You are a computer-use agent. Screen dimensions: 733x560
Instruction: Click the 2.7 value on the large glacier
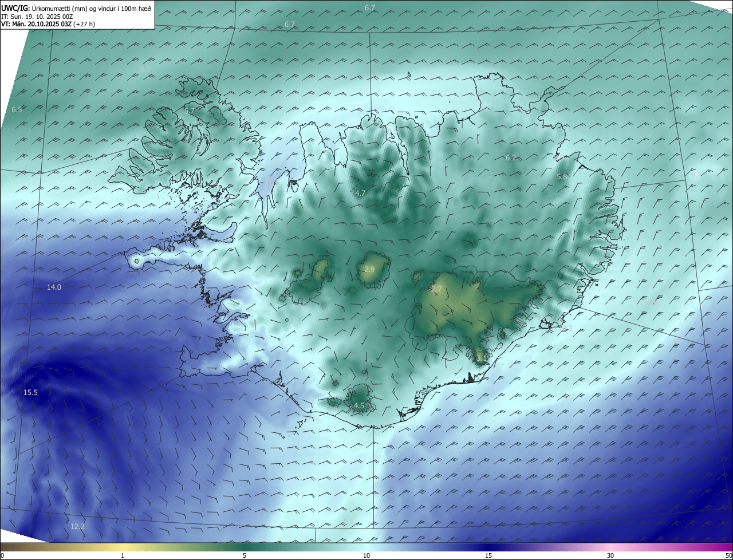click(x=437, y=290)
